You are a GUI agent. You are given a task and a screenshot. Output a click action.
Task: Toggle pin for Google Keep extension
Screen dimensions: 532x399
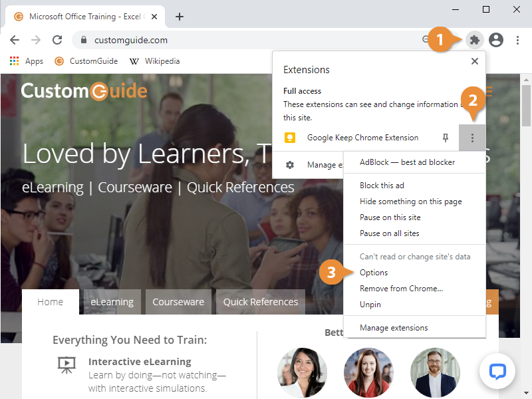(446, 138)
